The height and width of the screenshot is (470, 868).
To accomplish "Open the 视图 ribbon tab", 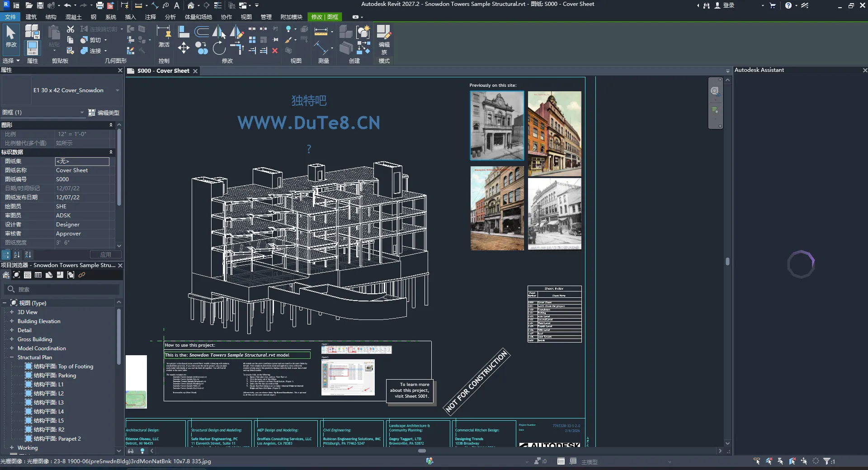I will pyautogui.click(x=246, y=17).
